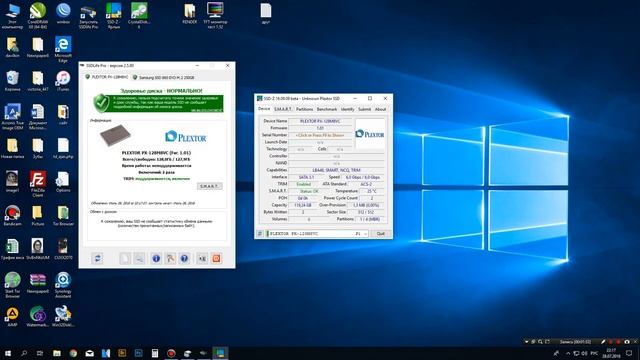This screenshot has width=640, height=360.
Task: Select the RENDER folder on desktop
Action: [189, 13]
